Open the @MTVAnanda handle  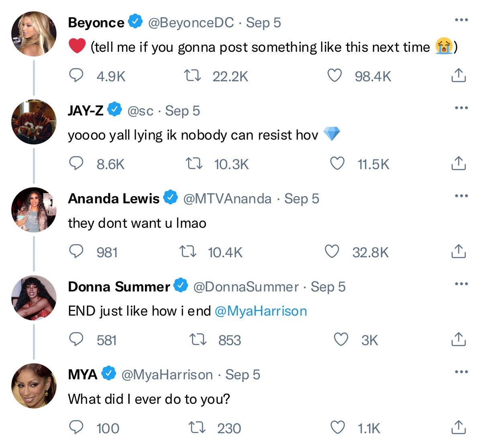coord(227,199)
